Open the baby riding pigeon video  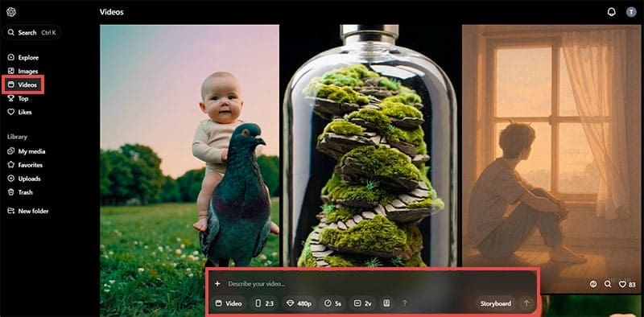coord(190,146)
